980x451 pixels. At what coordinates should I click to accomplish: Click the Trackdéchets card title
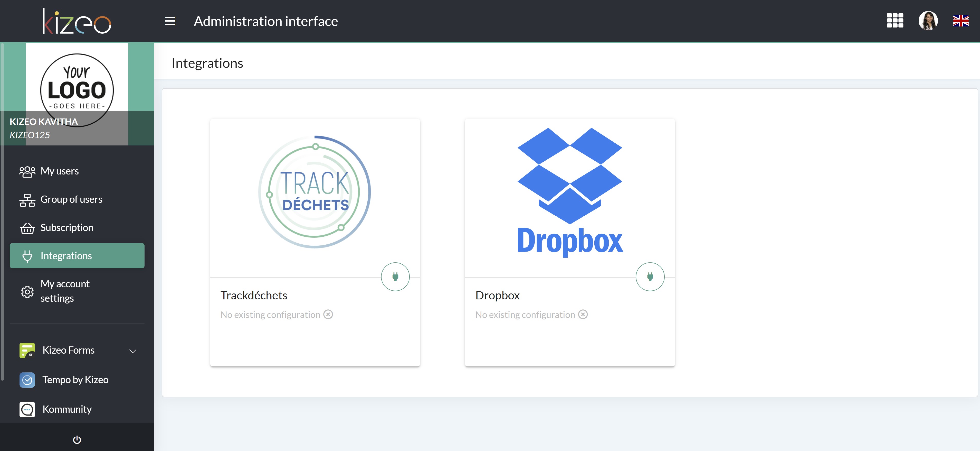tap(254, 295)
